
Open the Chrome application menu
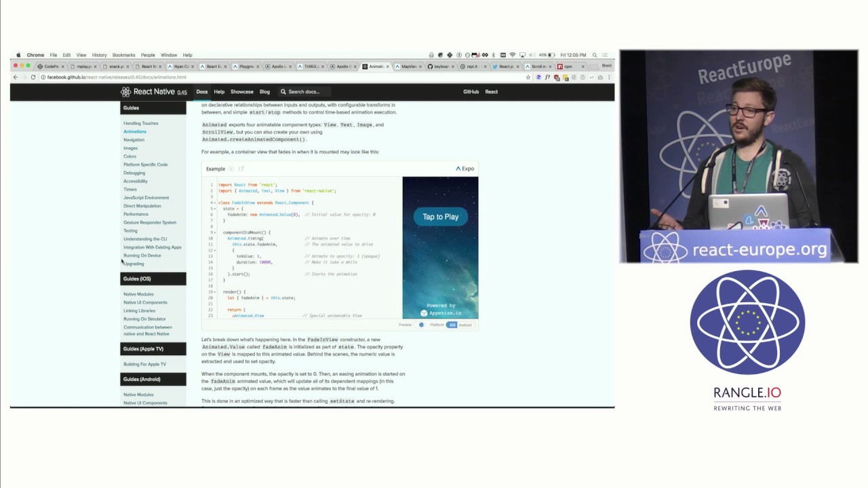35,55
